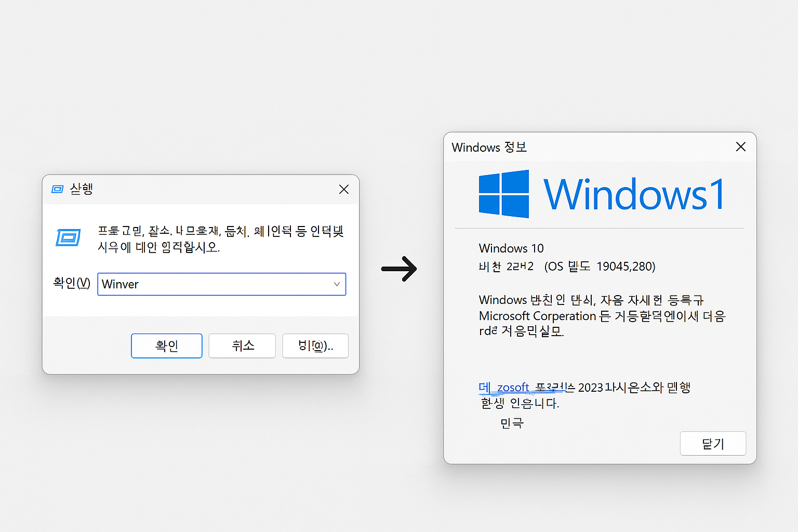Viewport: 798px width, 532px height.
Task: Click the 닫기 button in Windows 정보
Action: point(713,444)
